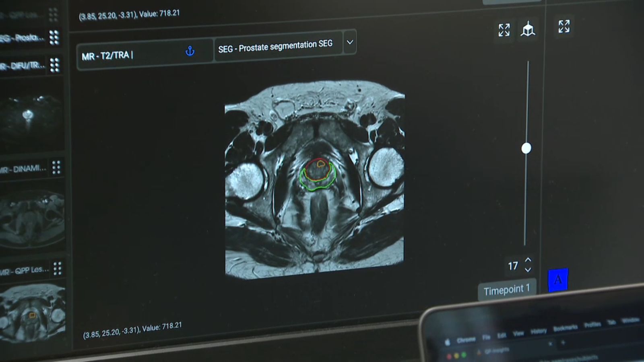644x362 pixels.
Task: Increase slice number with the up arrow
Action: pos(528,260)
